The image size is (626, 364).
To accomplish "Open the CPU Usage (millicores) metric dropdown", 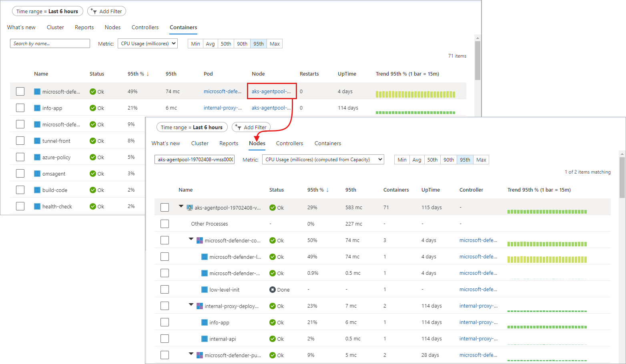I will 148,44.
